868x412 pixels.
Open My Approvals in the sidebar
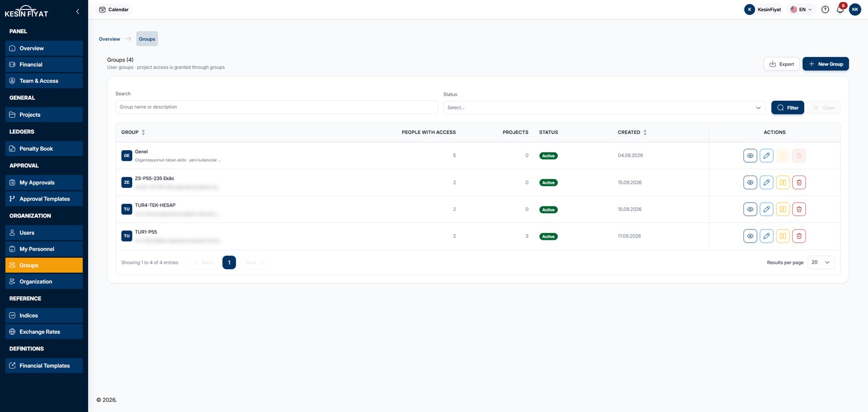[x=44, y=182]
